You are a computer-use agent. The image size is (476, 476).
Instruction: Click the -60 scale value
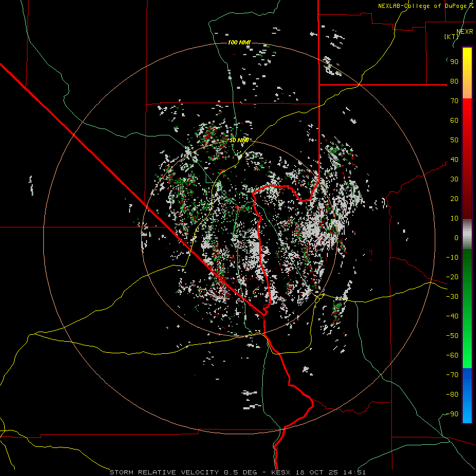452,355
